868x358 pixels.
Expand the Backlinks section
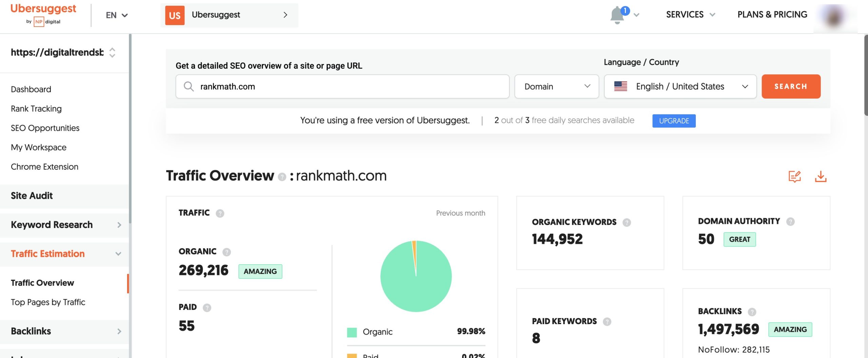coord(64,331)
